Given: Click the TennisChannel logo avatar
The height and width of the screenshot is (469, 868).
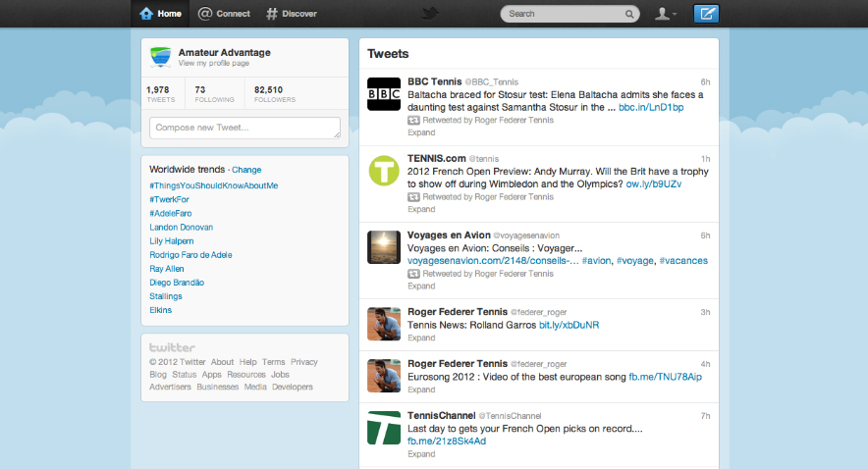Looking at the screenshot, I should 383,429.
